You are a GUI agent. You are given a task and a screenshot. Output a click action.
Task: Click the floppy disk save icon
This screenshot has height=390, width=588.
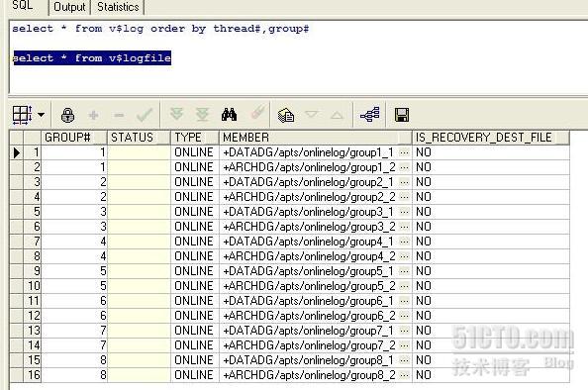coord(402,115)
